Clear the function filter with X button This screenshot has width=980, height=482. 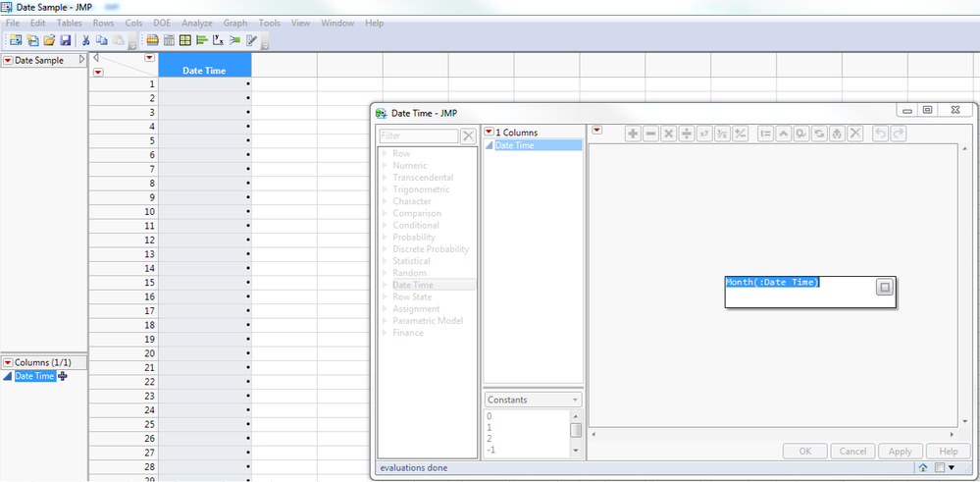(468, 136)
